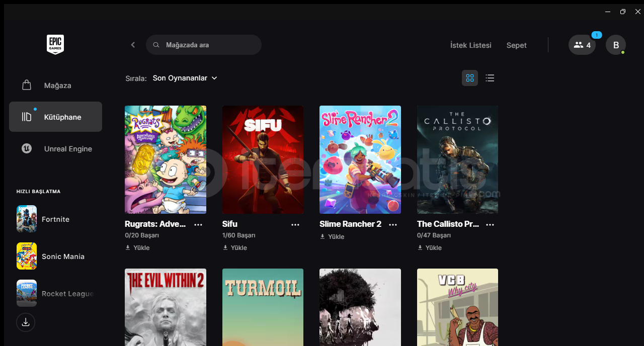Click the 'Rugrats: Adve...' title text
The image size is (644, 346).
155,224
